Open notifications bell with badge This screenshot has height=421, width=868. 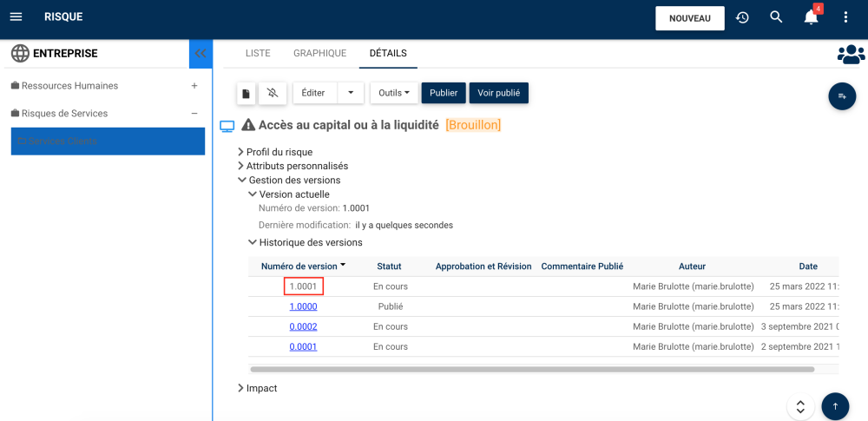click(811, 17)
